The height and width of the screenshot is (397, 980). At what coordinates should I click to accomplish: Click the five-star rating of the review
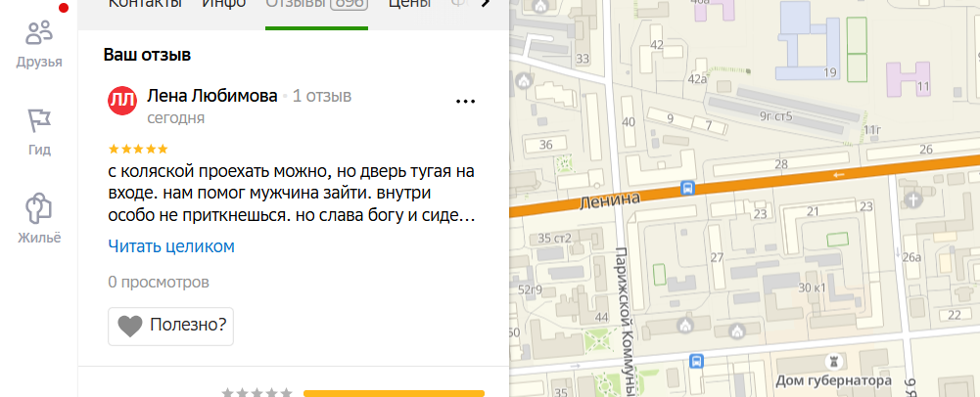(138, 149)
